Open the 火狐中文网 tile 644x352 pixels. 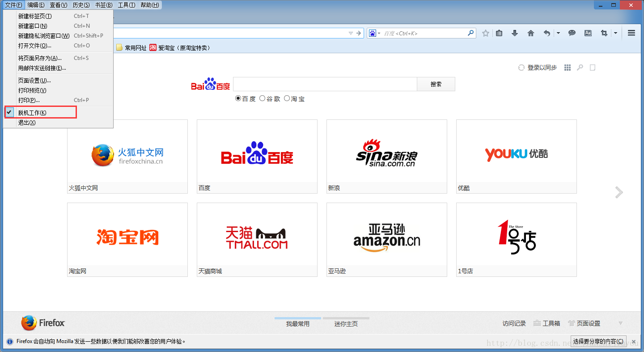coord(127,157)
